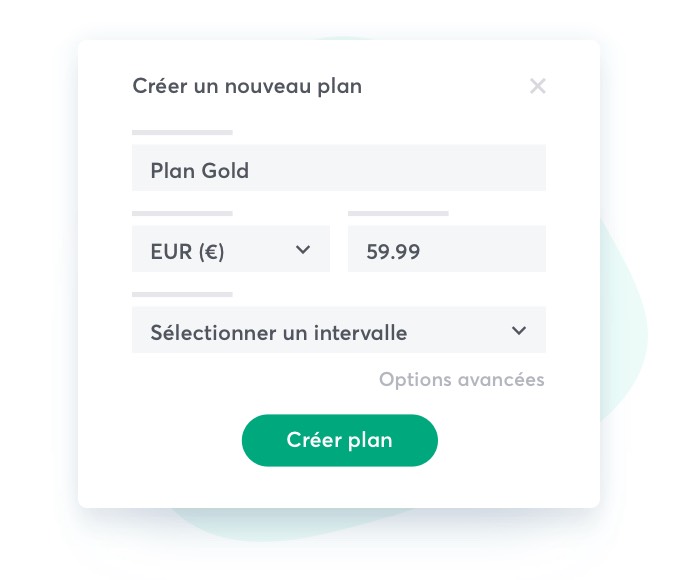Click the word intervalle in the selector
The image size is (680, 580).
click(364, 333)
